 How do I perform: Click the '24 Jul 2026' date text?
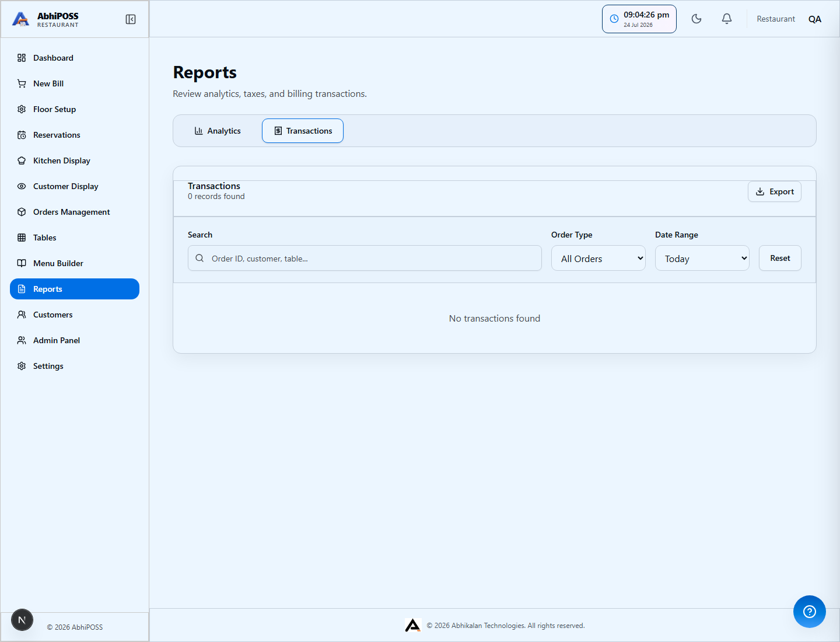click(638, 25)
